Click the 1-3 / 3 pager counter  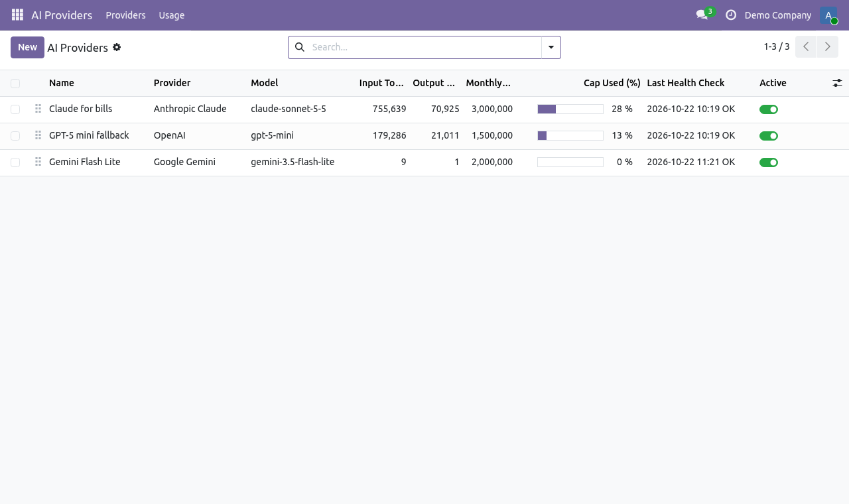point(777,46)
